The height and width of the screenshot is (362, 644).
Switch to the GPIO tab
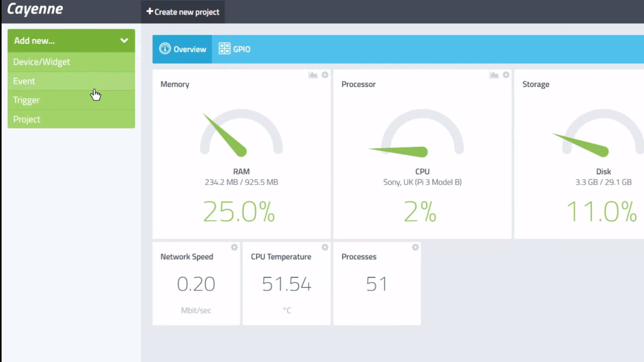click(234, 49)
